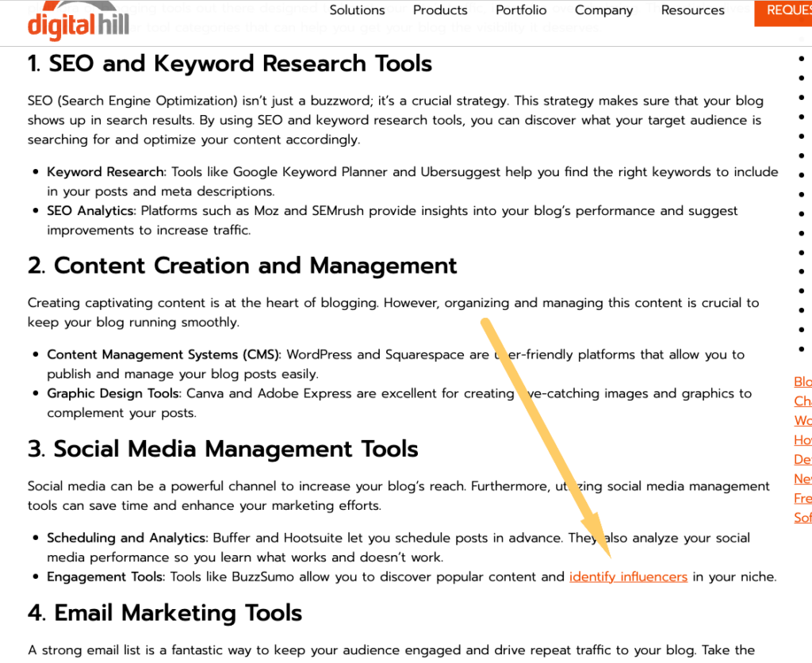Click the 'SEO and Keyword Research Tools' heading

[x=230, y=63]
